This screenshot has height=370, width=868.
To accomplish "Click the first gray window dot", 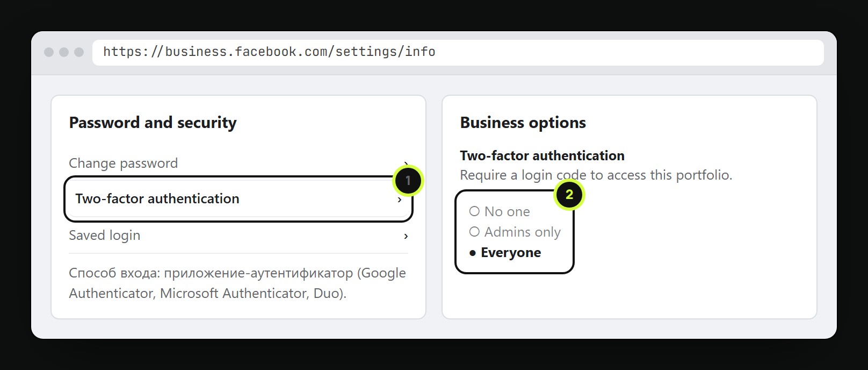I will pos(49,52).
